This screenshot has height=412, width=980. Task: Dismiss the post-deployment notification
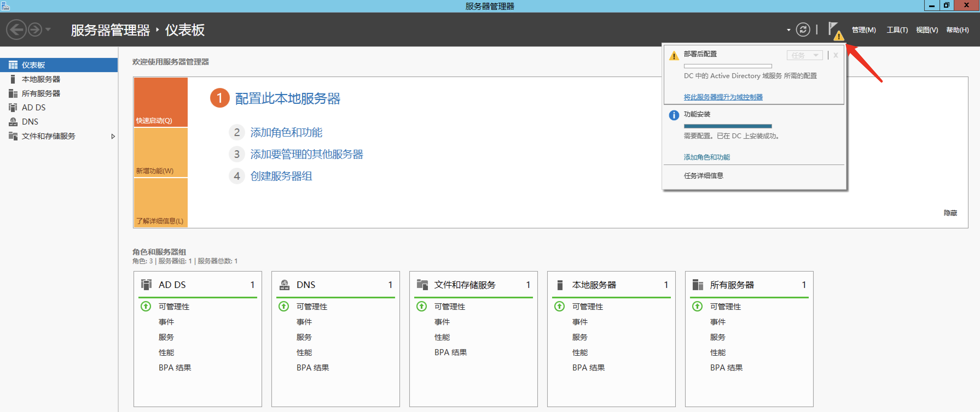click(x=836, y=55)
